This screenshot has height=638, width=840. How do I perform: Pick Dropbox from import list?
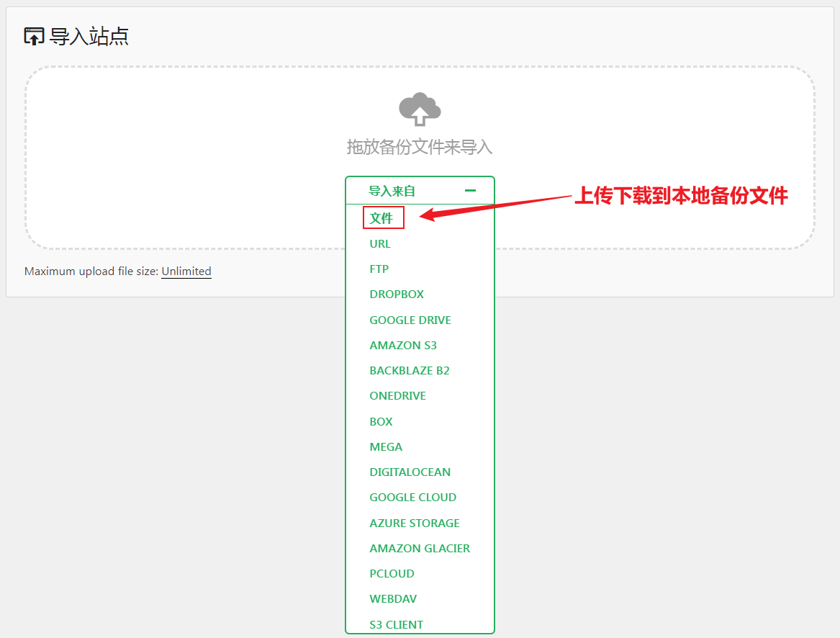(x=397, y=294)
